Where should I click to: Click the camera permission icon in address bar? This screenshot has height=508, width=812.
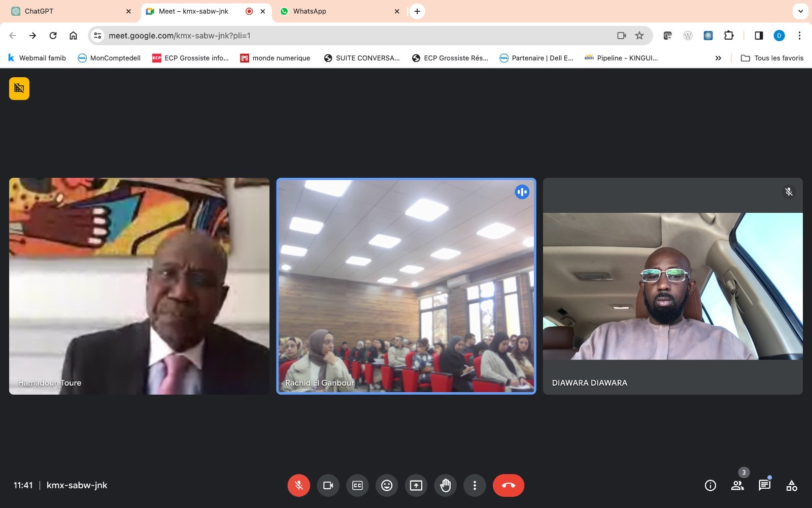click(621, 36)
